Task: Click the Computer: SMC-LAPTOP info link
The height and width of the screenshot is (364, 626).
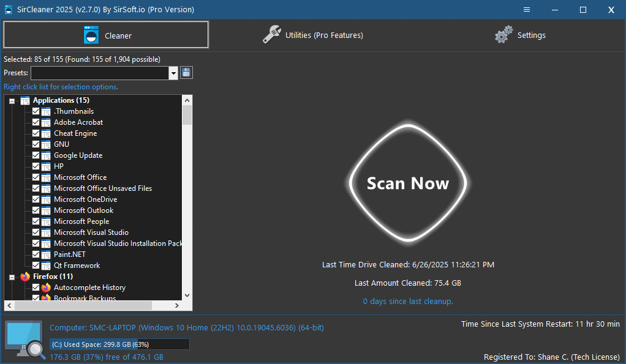Action: click(186, 328)
